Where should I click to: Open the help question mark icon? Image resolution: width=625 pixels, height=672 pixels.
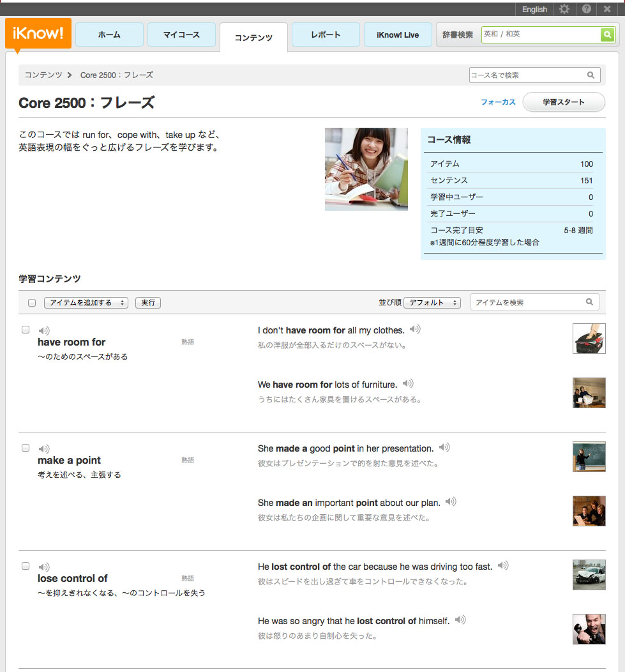coord(587,9)
